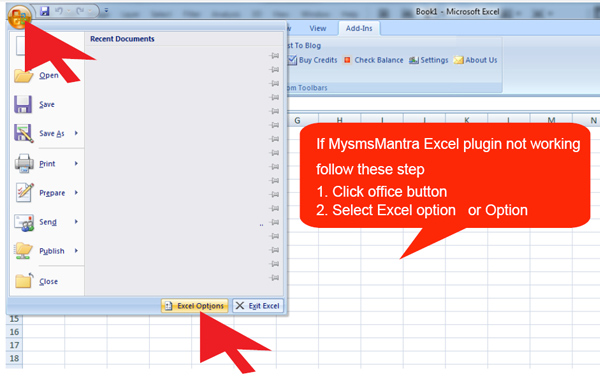Select column M header

coord(551,120)
